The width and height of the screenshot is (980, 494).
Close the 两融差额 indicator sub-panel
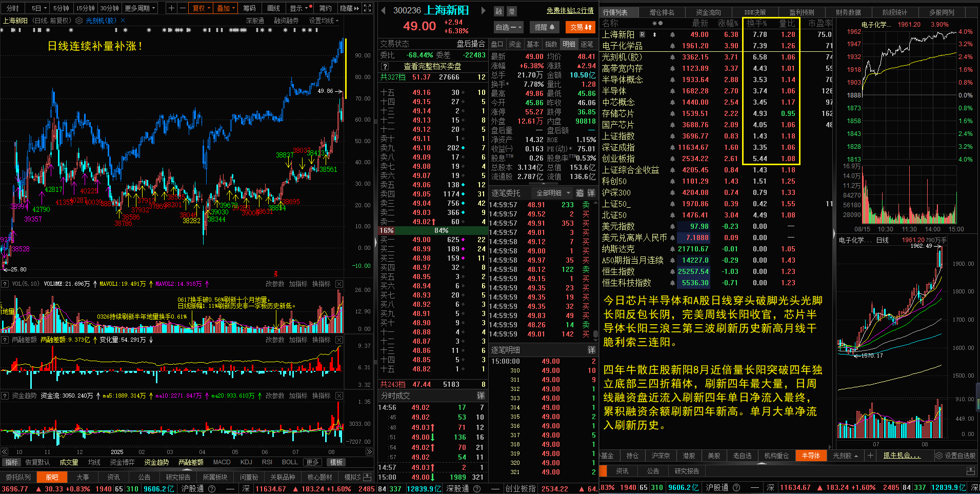339,340
